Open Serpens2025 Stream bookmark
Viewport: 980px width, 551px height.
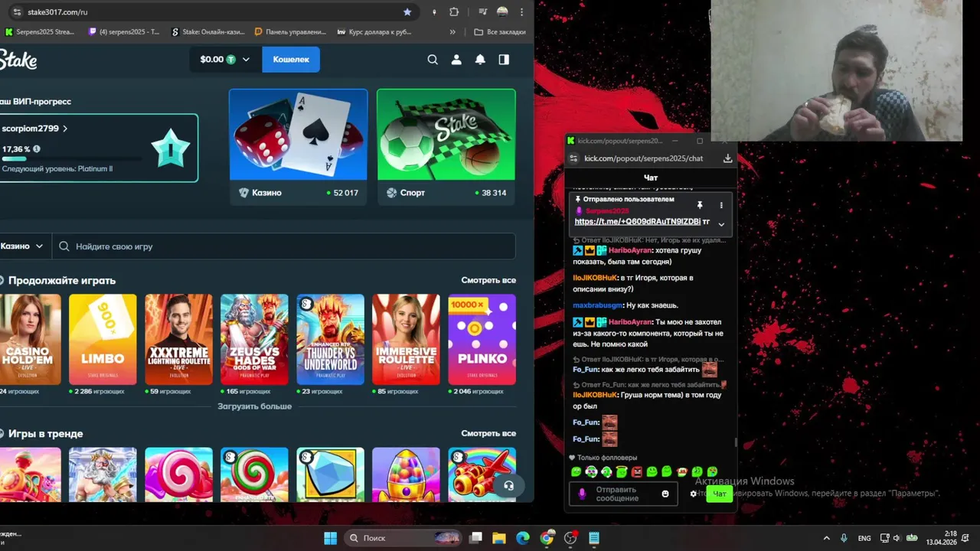coord(40,32)
